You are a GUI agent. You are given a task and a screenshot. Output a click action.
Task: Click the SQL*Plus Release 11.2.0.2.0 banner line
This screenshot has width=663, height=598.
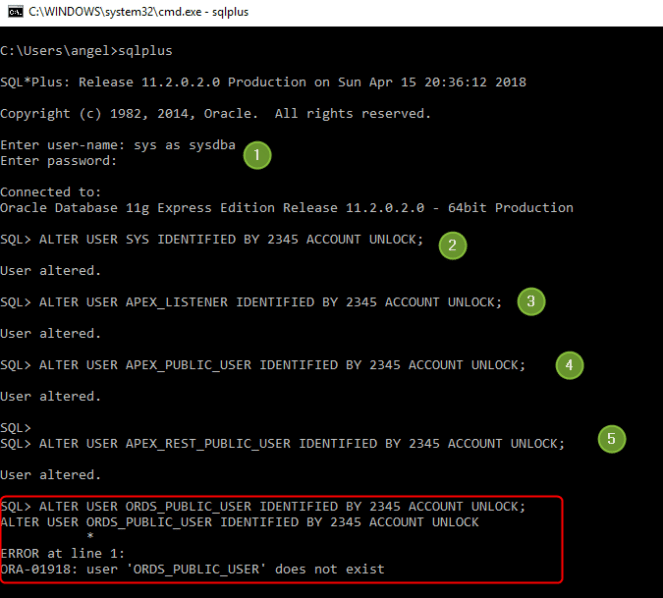(262, 82)
